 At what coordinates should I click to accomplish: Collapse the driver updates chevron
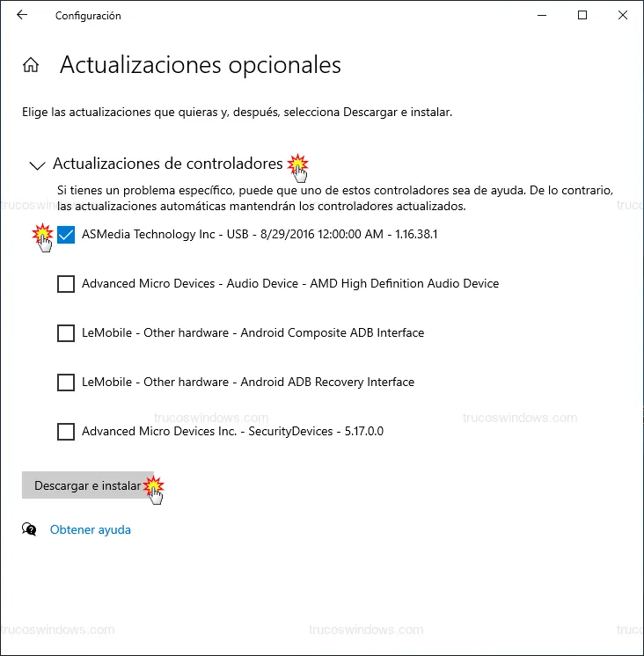pos(37,164)
